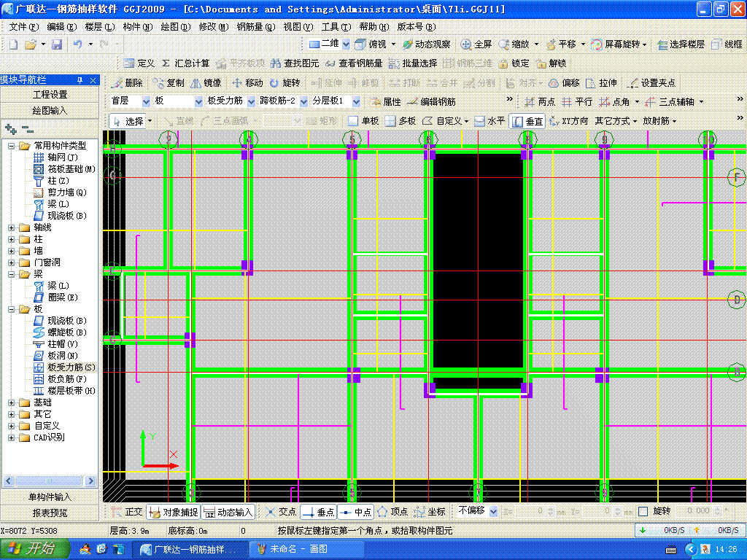Click 两点 two-point axis tool
The image size is (747, 560).
tap(540, 102)
